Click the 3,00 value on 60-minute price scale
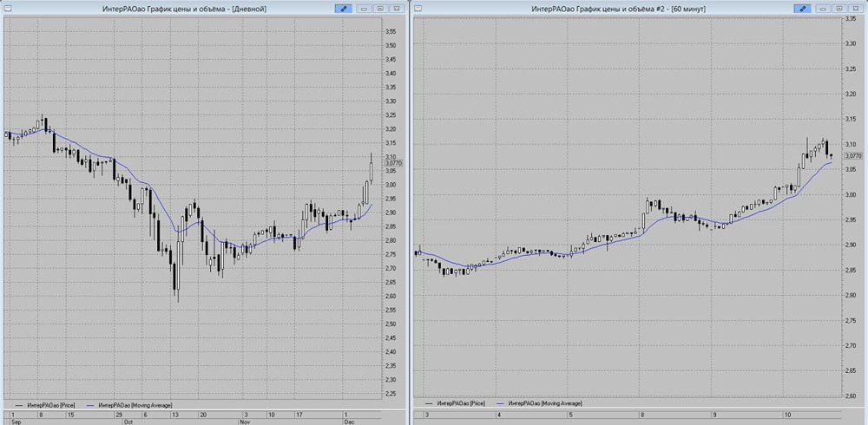 850,195
